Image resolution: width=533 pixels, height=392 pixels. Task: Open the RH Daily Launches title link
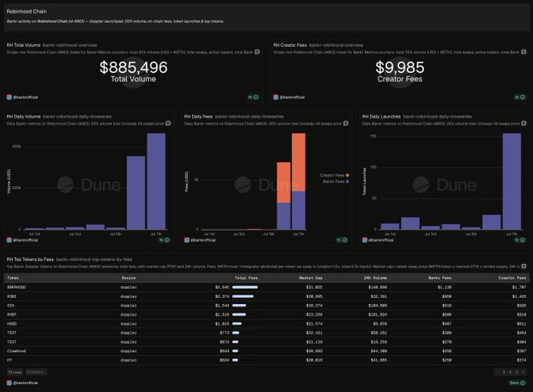(x=382, y=117)
